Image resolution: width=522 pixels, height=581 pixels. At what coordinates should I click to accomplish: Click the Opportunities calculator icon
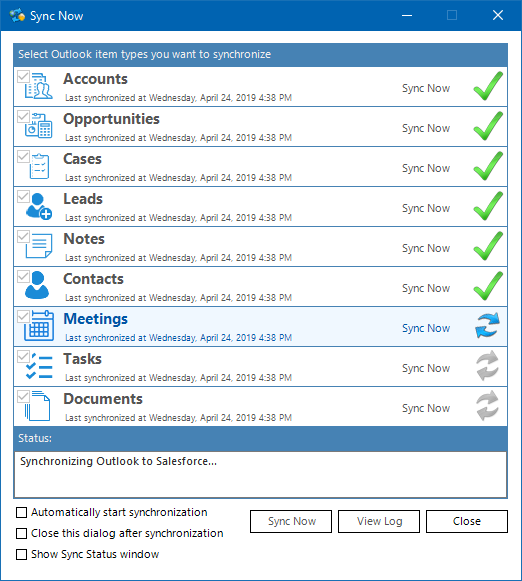[x=39, y=125]
